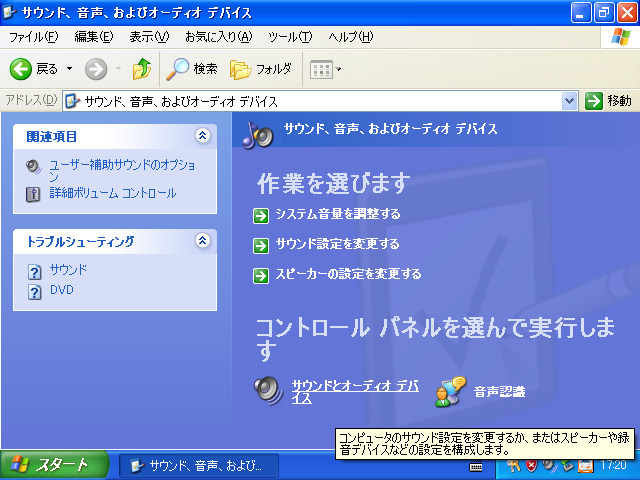Screen dimensions: 640x480
Task: Open the 編集(E) menu
Action: (94, 37)
